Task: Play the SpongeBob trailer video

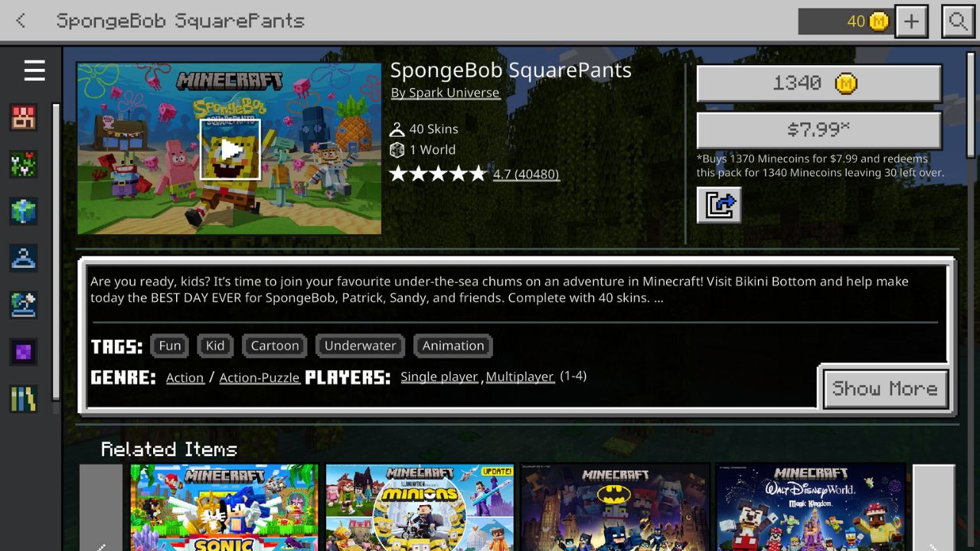Action: pyautogui.click(x=230, y=149)
